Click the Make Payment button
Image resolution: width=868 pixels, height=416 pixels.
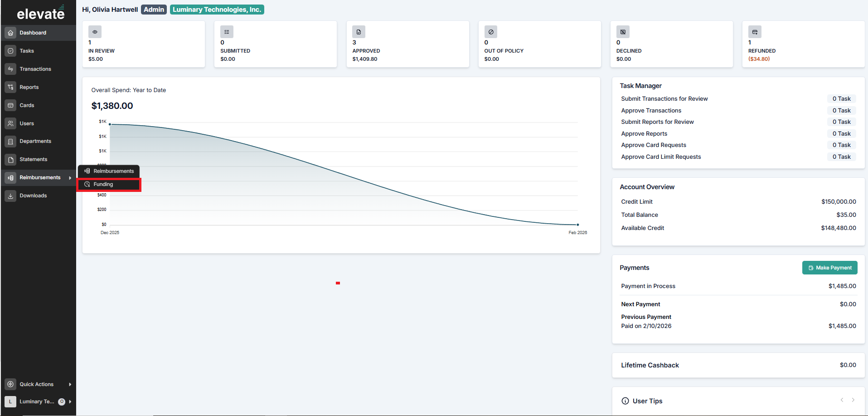[829, 268]
